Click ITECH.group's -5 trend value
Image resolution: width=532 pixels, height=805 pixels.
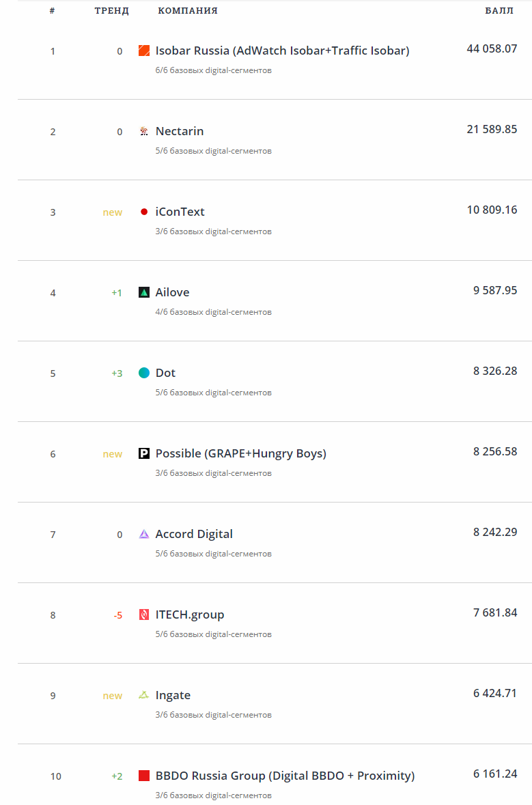[x=118, y=615]
